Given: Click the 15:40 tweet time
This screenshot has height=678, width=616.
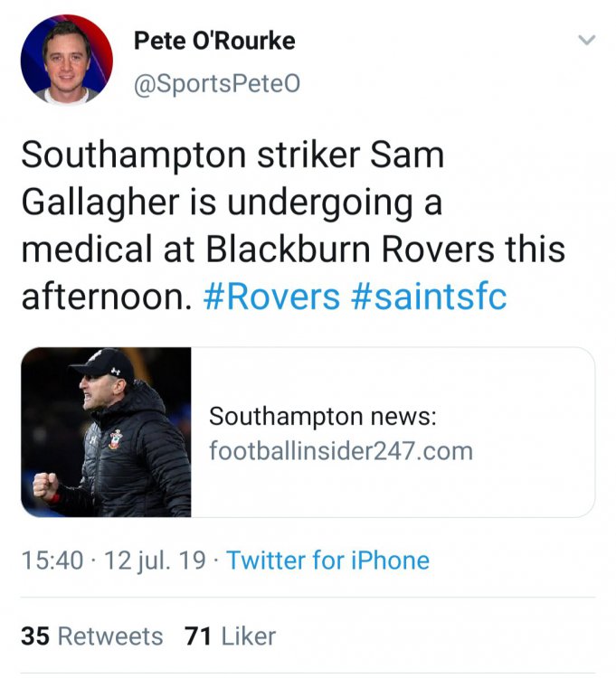Looking at the screenshot, I should point(52,560).
